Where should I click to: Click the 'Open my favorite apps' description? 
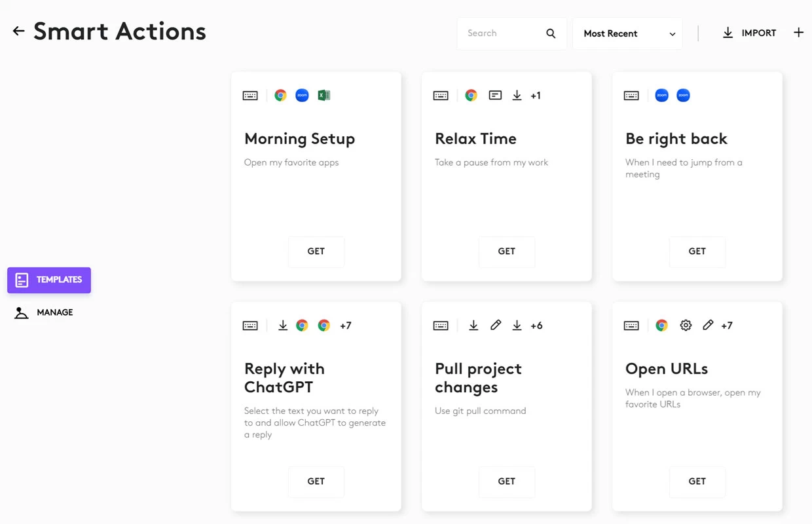(291, 162)
